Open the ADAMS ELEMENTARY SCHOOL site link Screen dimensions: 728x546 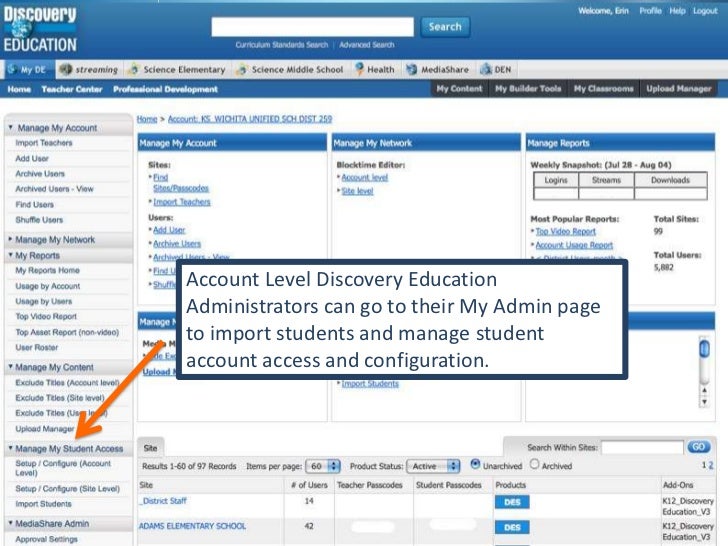pos(192,526)
